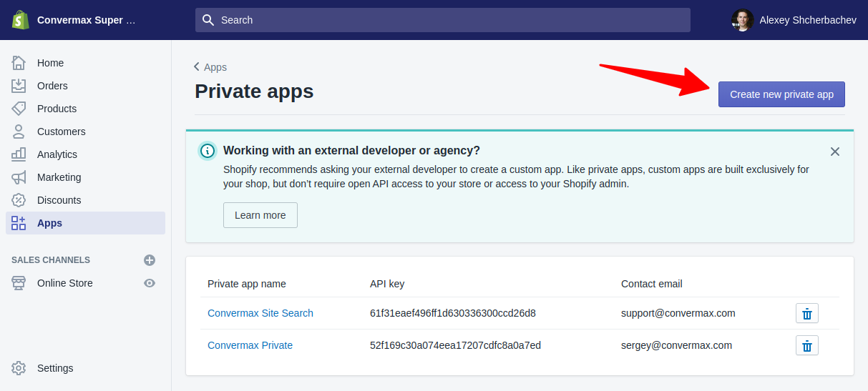Viewport: 868px width, 391px height.
Task: Click the Apps grid icon
Action: (19, 223)
